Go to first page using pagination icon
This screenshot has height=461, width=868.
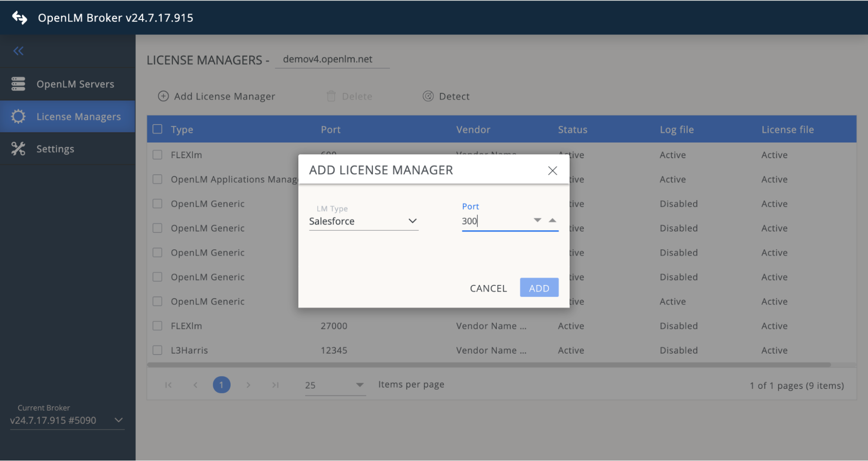click(x=168, y=385)
